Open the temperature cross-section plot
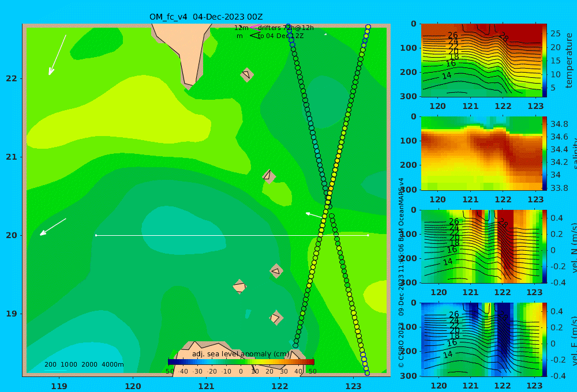The width and height of the screenshot is (577, 392). tap(481, 61)
